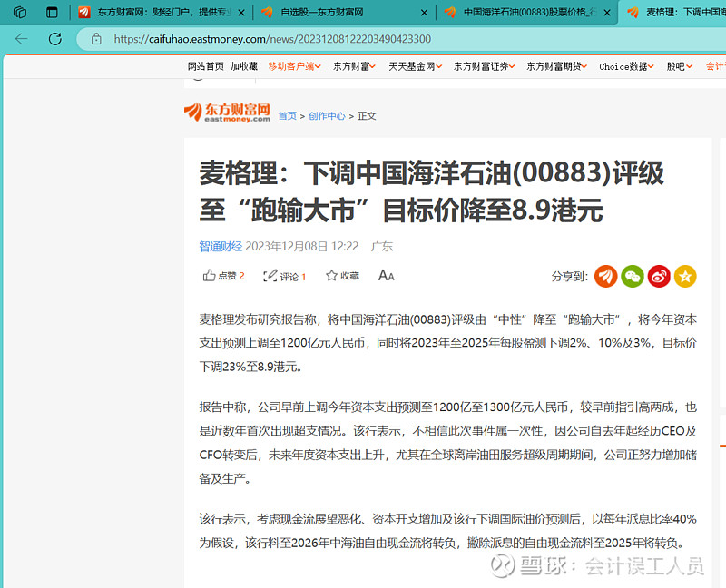Viewport: 726px width, 588px height.
Task: Select the 麦格理：下调中国海 tab
Action: click(x=674, y=13)
